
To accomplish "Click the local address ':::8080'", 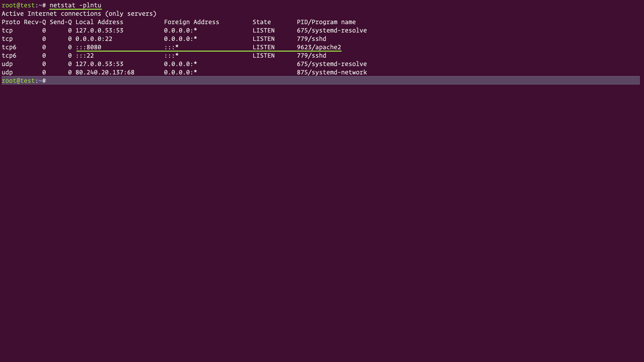I will pos(89,47).
